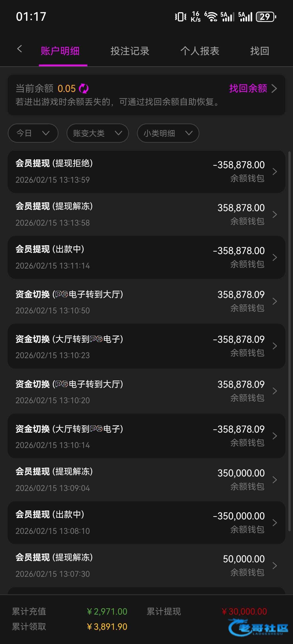Open arrow for 13:11:14 withdrawal processing entry
293x644 pixels.
(275, 258)
